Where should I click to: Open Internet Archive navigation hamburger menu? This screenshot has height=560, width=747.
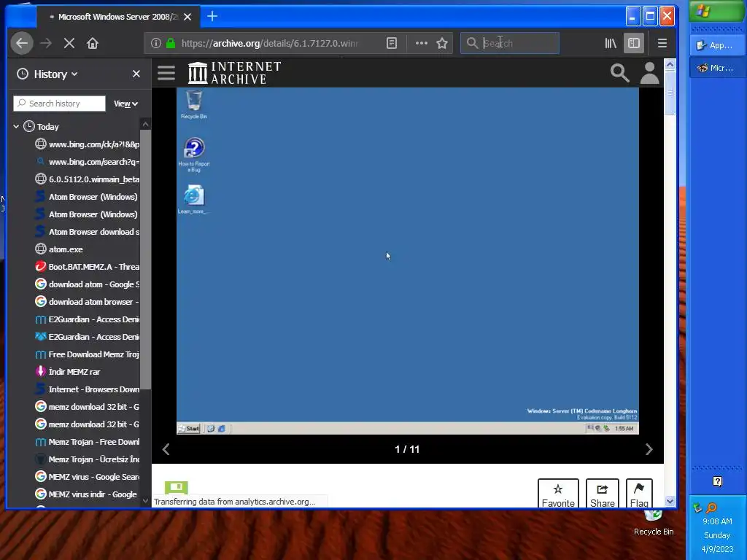pyautogui.click(x=166, y=73)
